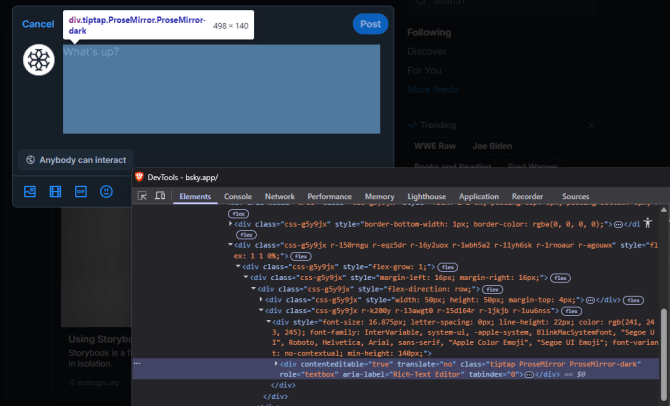670x406 pixels.
Task: Open the More feeds link
Action: [x=432, y=90]
